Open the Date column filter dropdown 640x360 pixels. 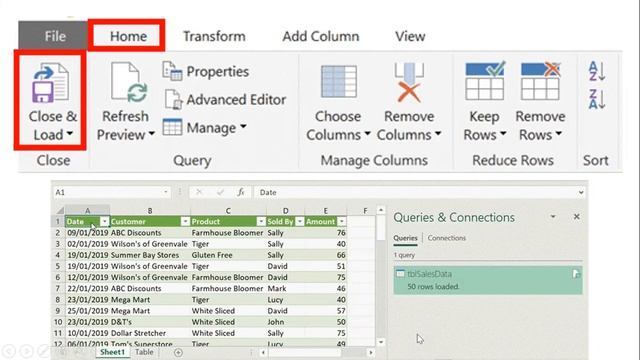pos(105,222)
